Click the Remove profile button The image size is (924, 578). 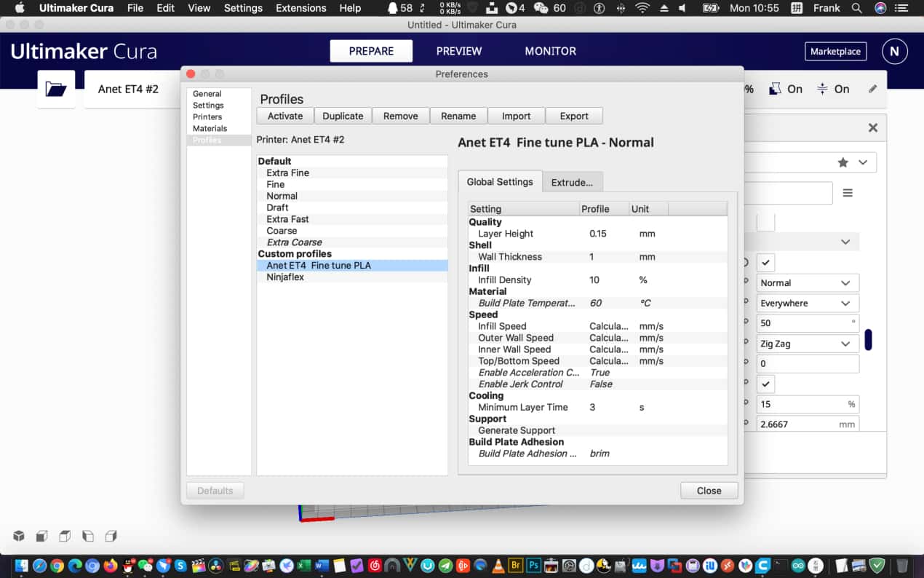[401, 116]
